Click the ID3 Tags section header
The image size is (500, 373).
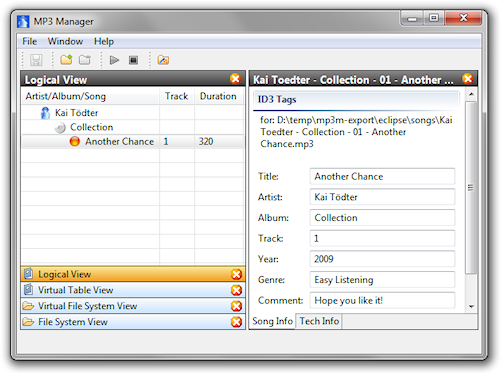[x=356, y=100]
